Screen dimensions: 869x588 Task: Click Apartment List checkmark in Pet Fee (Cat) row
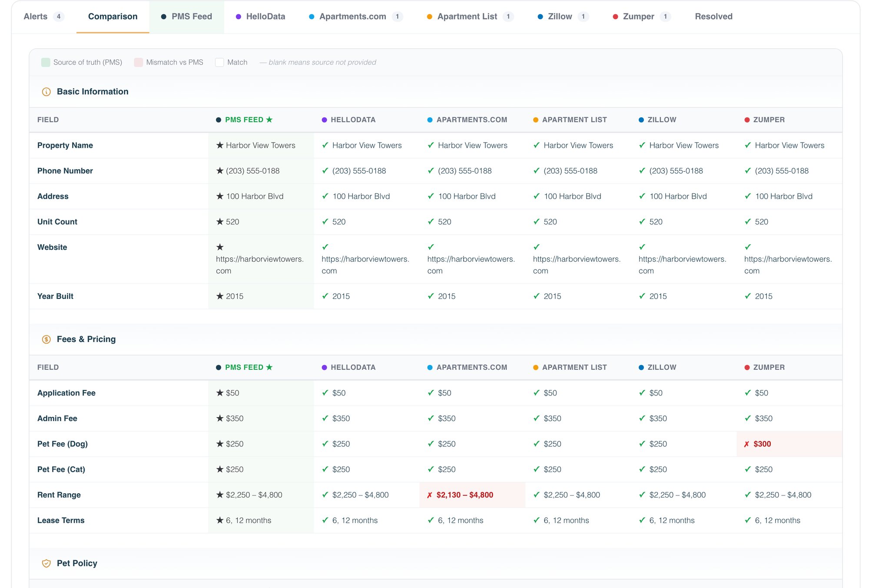537,469
